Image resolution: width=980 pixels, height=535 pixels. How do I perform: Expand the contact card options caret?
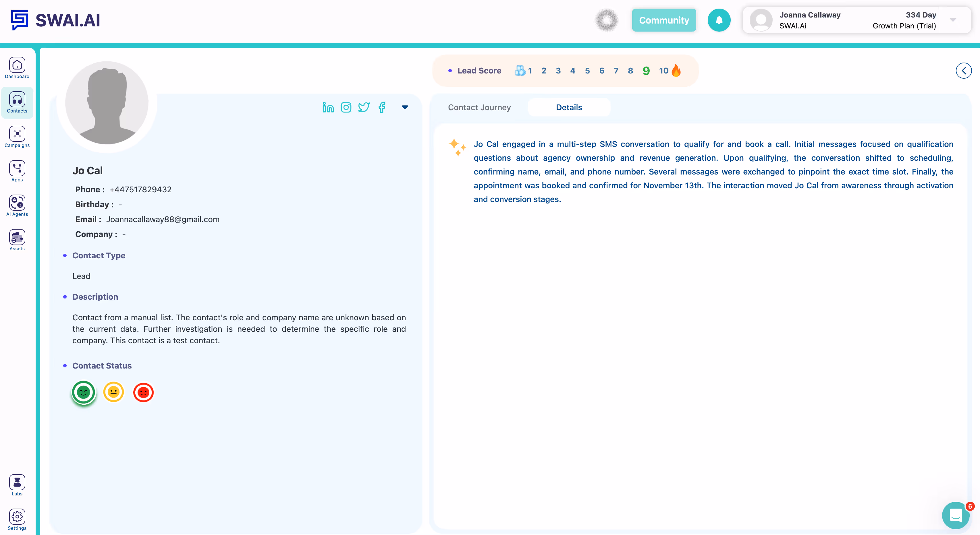(405, 107)
